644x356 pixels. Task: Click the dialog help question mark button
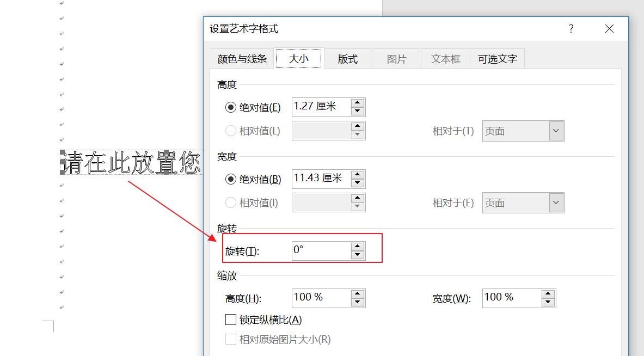point(571,29)
